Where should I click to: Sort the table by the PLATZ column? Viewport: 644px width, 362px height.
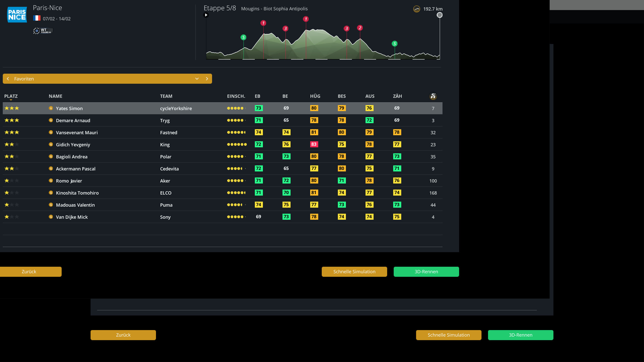pos(11,96)
